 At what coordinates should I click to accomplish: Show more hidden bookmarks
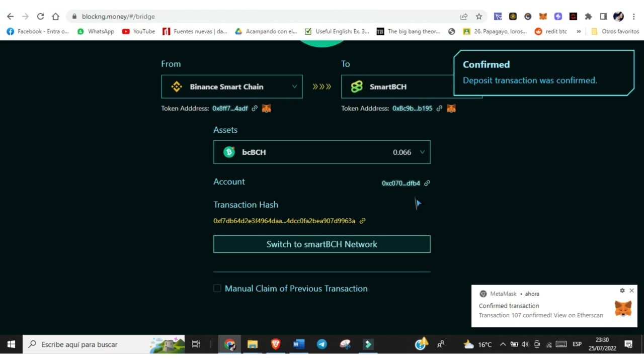579,31
